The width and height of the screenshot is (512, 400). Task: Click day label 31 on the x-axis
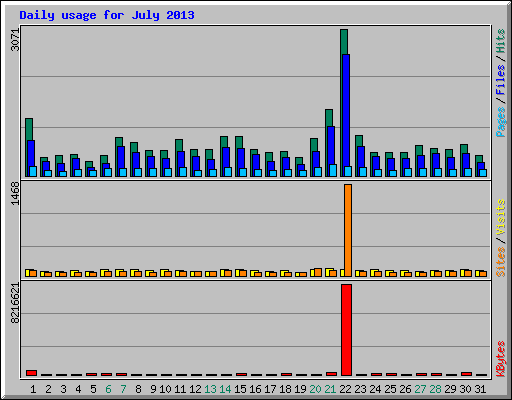[x=480, y=389]
